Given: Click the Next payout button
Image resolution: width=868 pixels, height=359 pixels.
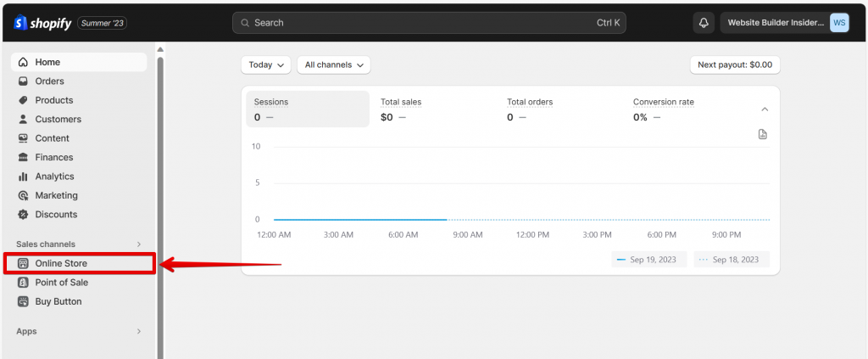Looking at the screenshot, I should (x=735, y=65).
